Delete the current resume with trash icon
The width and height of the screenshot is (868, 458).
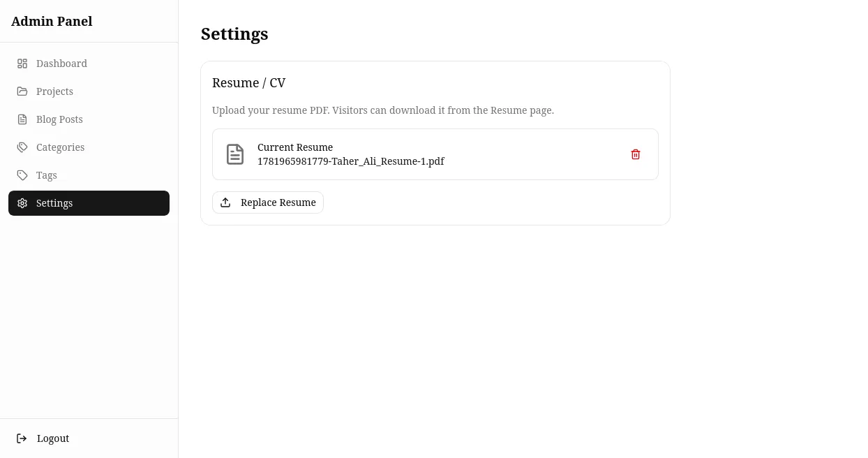(x=636, y=154)
